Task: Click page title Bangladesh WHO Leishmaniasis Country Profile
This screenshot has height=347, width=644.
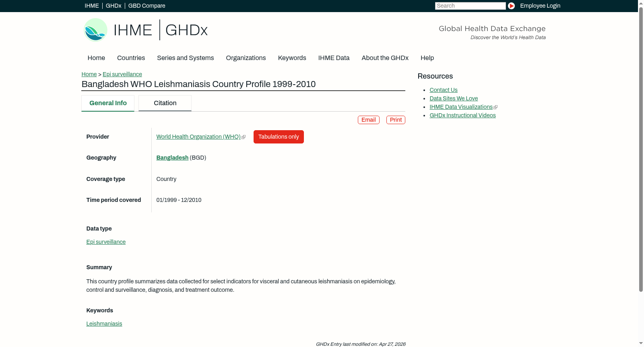Action: click(x=198, y=84)
